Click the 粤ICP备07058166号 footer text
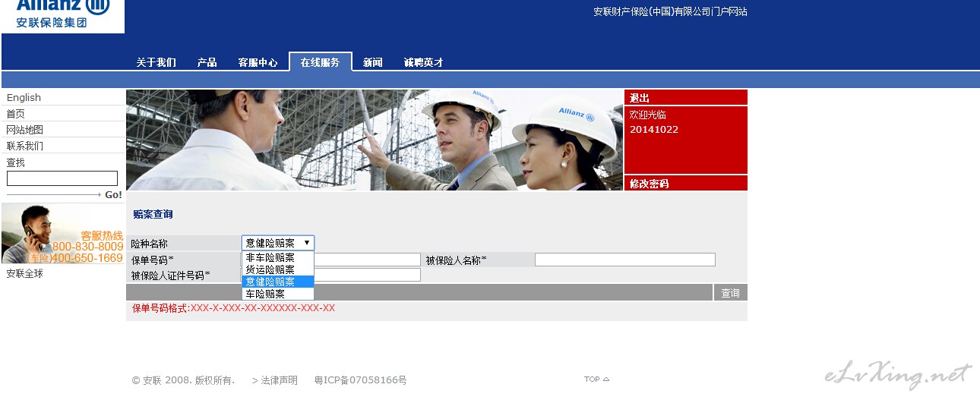Image resolution: width=980 pixels, height=400 pixels. click(361, 380)
